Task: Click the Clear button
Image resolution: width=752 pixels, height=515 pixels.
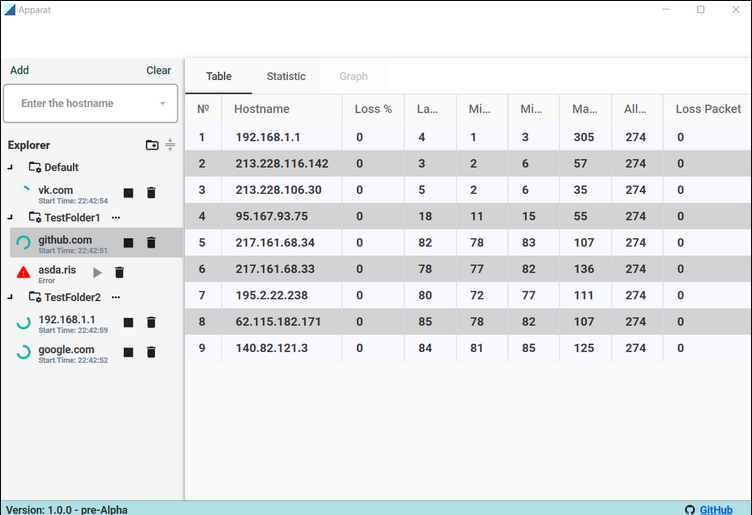Action: point(158,70)
